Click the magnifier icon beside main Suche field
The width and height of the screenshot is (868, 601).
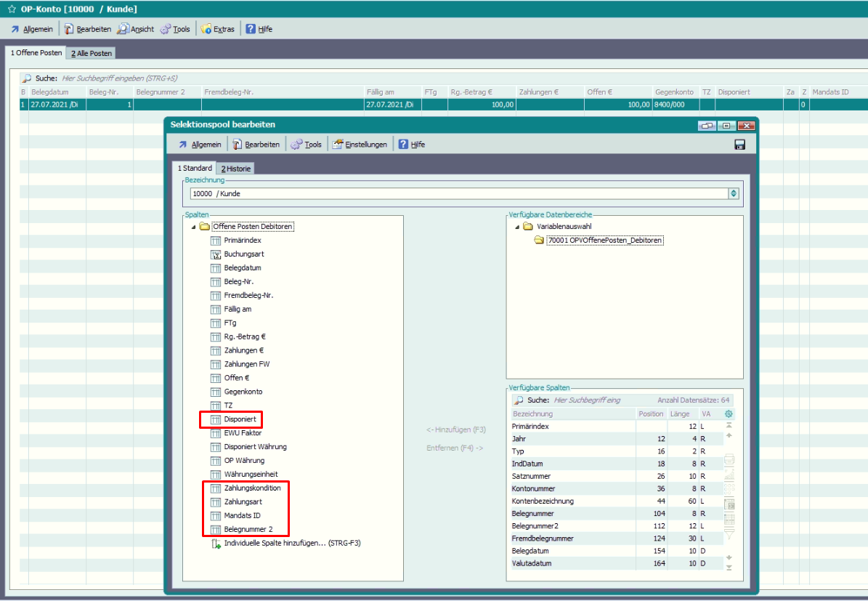pos(26,78)
